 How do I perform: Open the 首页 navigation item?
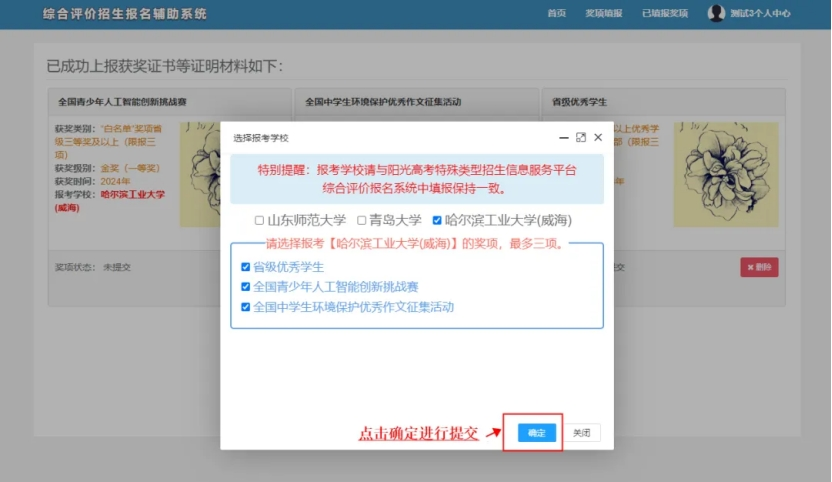click(557, 14)
